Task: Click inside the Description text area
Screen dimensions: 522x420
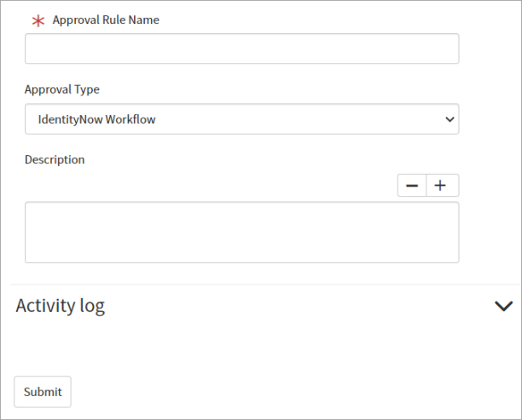Action: (242, 233)
